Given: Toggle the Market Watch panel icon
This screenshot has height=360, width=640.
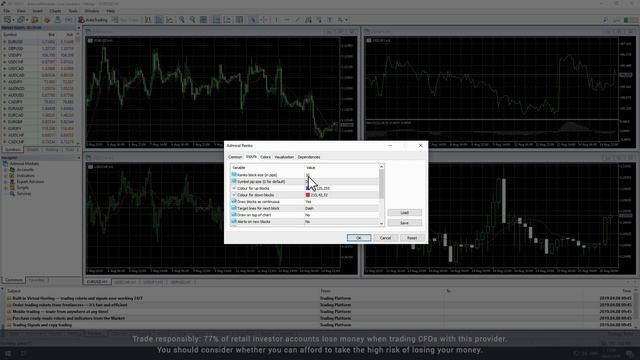Looking at the screenshot, I should pos(35,20).
